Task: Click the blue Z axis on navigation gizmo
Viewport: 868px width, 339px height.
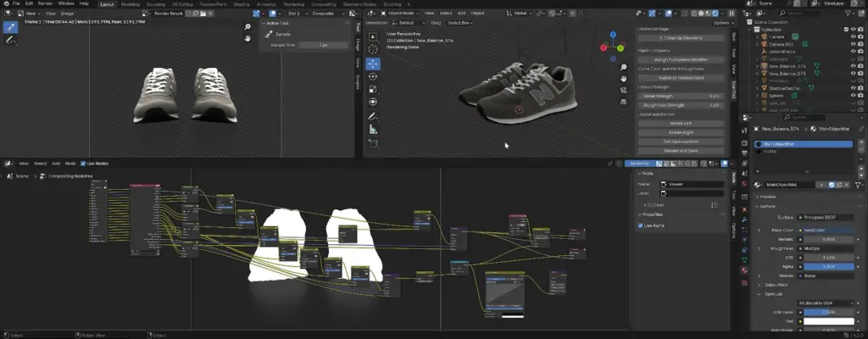Action: click(x=614, y=35)
